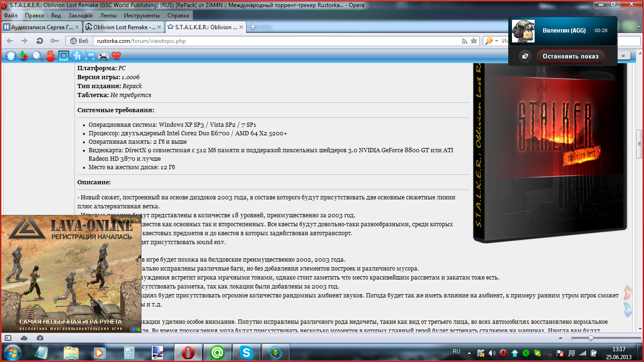Open a new tab with the plus button

253,27
